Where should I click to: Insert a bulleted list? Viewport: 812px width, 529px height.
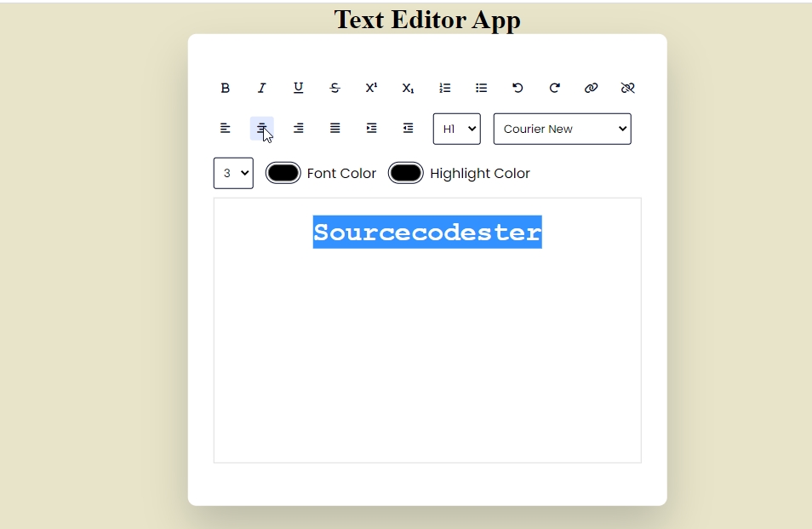481,88
